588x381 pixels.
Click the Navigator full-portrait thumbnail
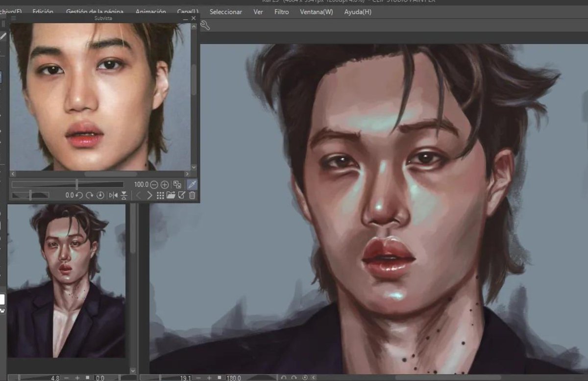pos(66,281)
